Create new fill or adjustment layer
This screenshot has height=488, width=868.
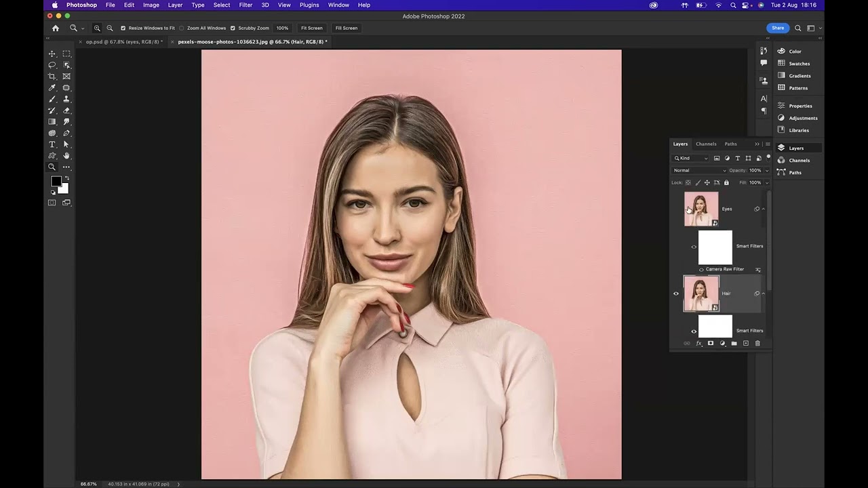(x=722, y=344)
